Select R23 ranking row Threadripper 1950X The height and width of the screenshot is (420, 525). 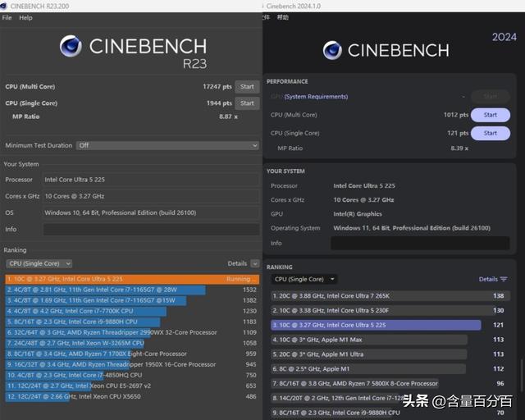132,364
